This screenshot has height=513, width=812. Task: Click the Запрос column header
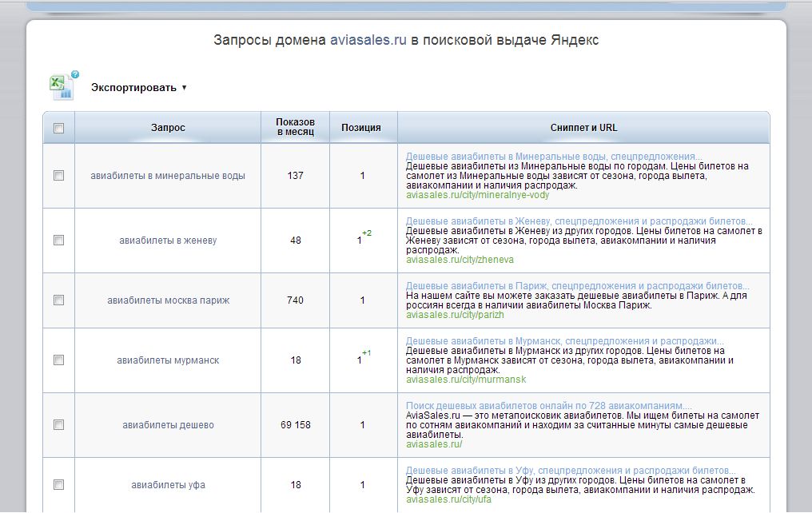point(168,127)
